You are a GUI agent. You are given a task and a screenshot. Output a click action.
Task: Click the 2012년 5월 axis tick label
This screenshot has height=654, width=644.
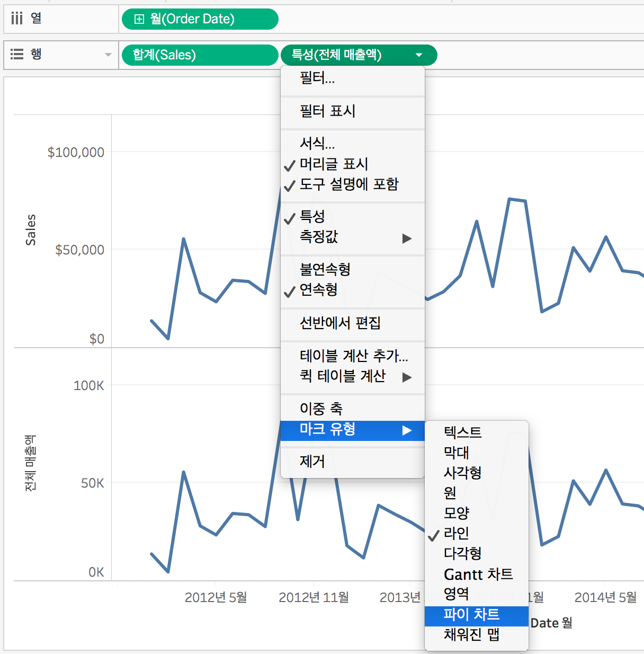pos(216,597)
